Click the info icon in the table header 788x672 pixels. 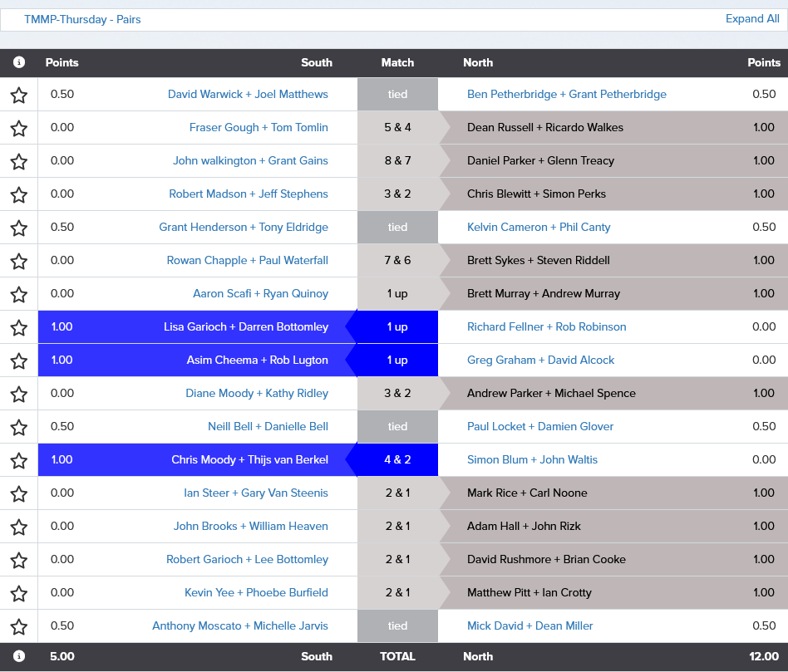[18, 62]
